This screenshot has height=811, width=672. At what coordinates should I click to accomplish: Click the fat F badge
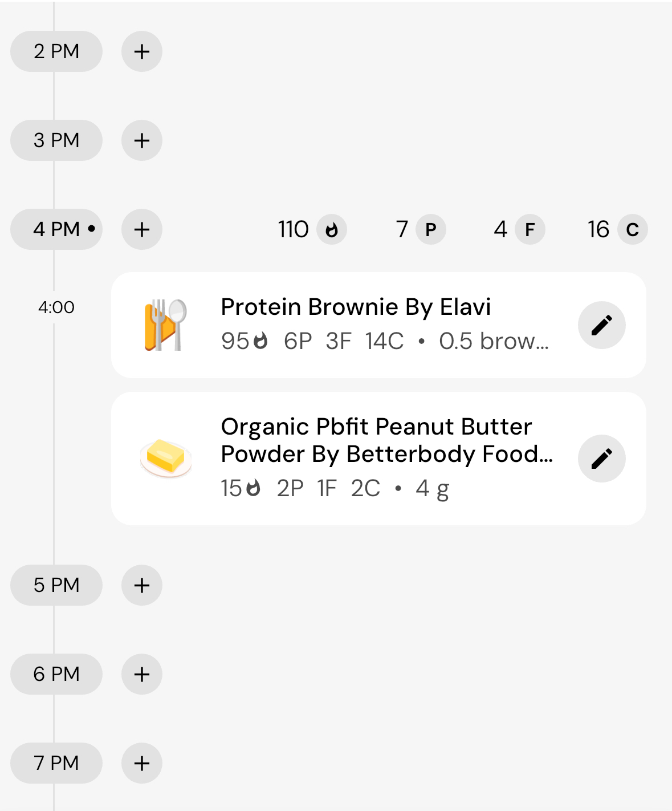[x=530, y=229]
